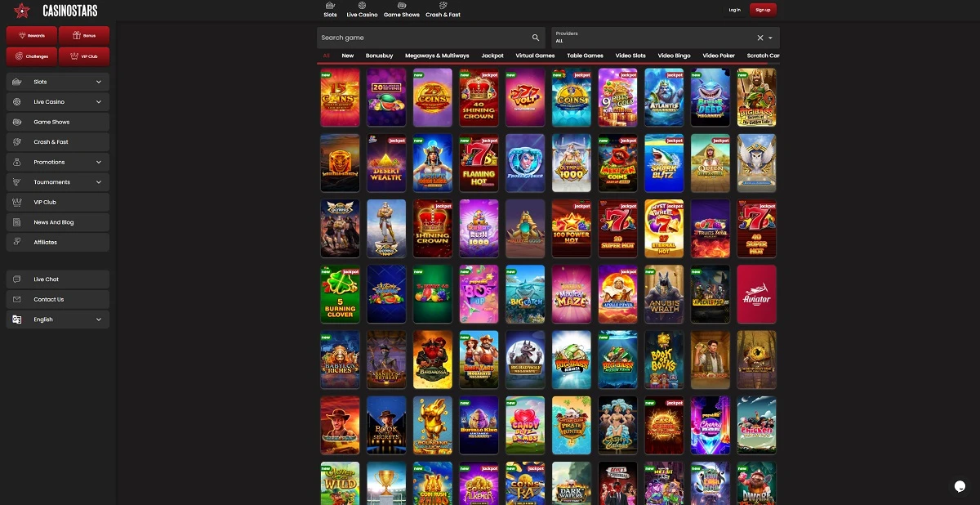The width and height of the screenshot is (980, 505).
Task: Open the red VIP Club button
Action: point(84,56)
